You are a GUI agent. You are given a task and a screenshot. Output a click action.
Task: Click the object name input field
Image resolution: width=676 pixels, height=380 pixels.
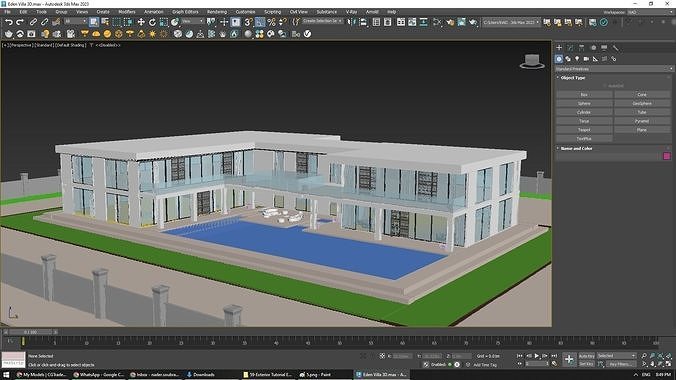click(x=608, y=156)
